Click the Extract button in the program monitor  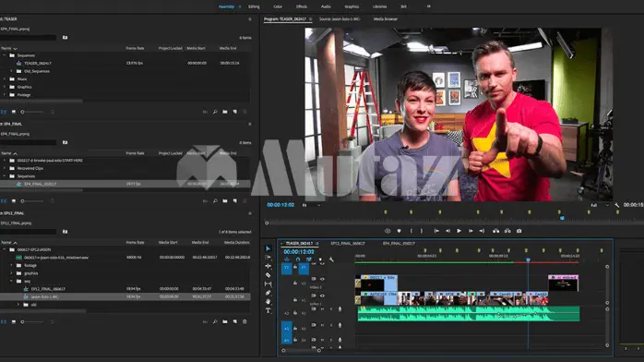(x=507, y=231)
